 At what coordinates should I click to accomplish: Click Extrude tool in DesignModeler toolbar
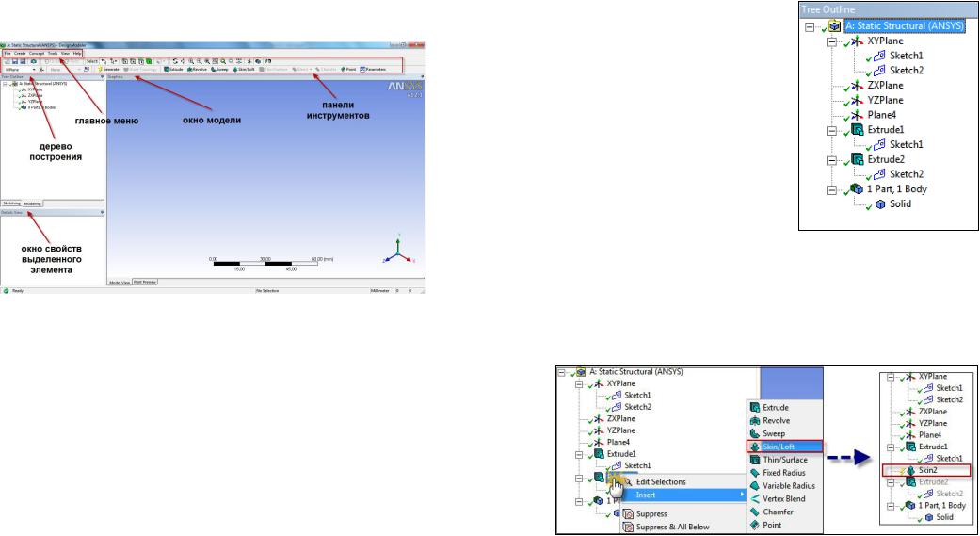tap(173, 70)
